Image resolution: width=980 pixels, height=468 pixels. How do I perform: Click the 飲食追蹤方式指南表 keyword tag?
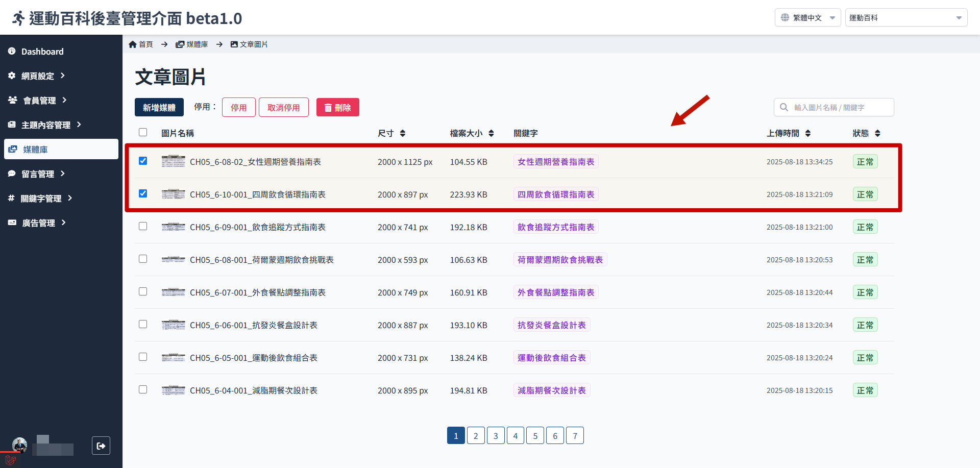click(556, 227)
